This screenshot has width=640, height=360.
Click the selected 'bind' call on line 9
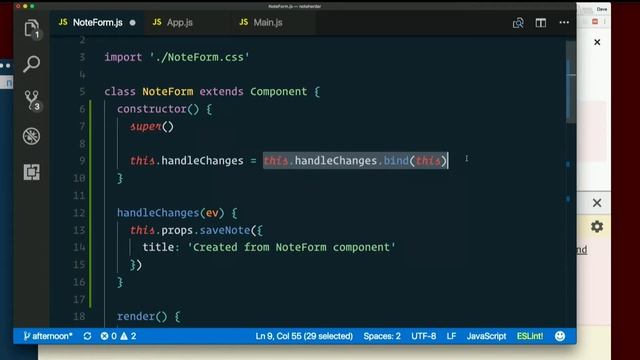point(396,161)
